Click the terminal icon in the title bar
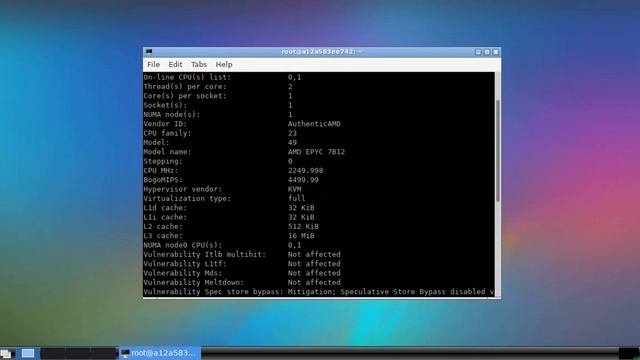 pos(149,52)
